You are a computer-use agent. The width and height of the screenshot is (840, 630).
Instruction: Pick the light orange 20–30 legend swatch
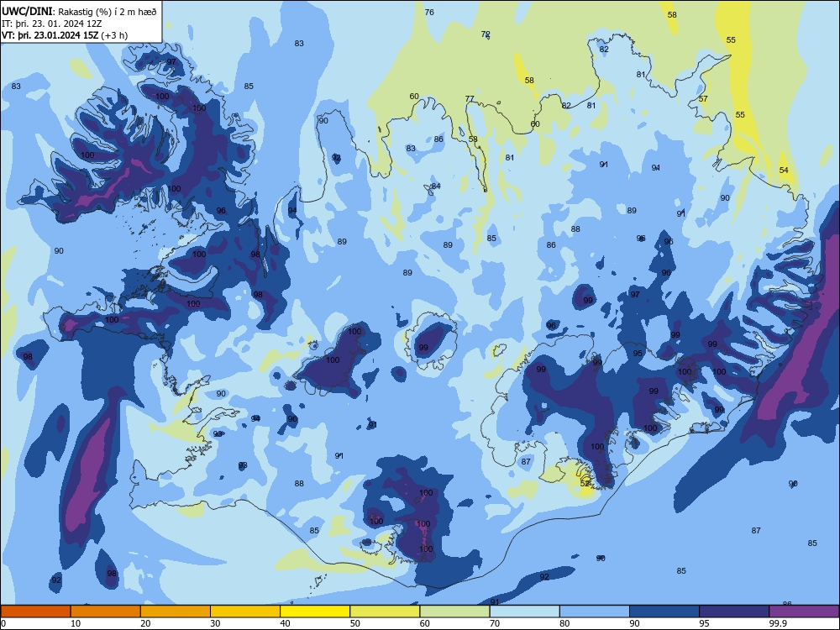[176, 612]
